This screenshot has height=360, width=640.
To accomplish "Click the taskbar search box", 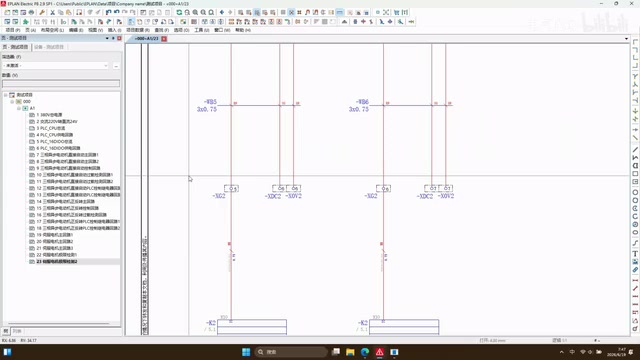I will tap(291, 352).
